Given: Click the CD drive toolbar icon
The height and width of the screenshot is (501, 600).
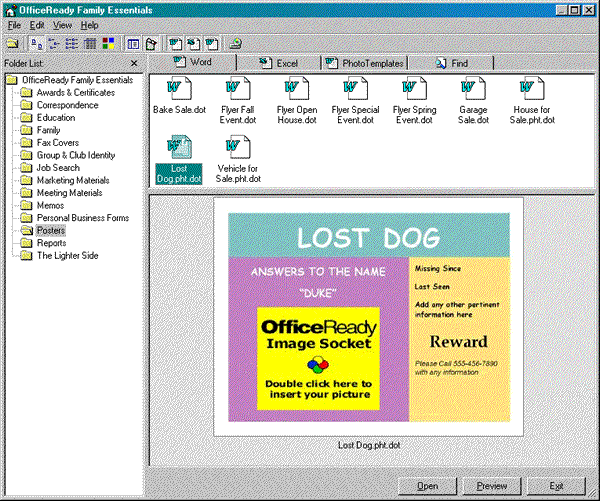Looking at the screenshot, I should [235, 44].
